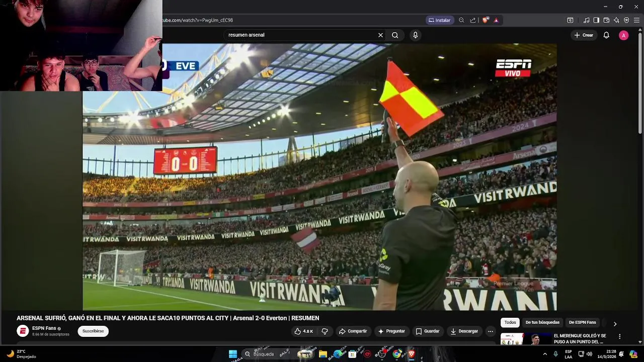Subscribe with the Suscribirse button
Image resolution: width=644 pixels, height=362 pixels.
tap(93, 331)
